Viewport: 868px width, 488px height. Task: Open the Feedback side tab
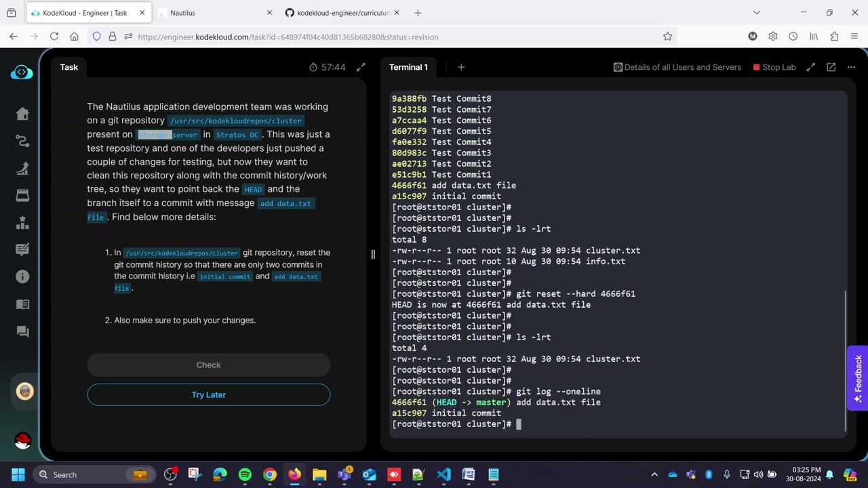click(858, 378)
